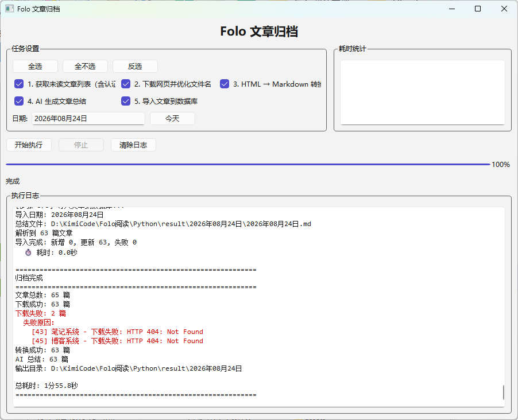Image resolution: width=518 pixels, height=420 pixels.
Task: Click the [43] 笔记系统 failure line
Action: coord(117,332)
